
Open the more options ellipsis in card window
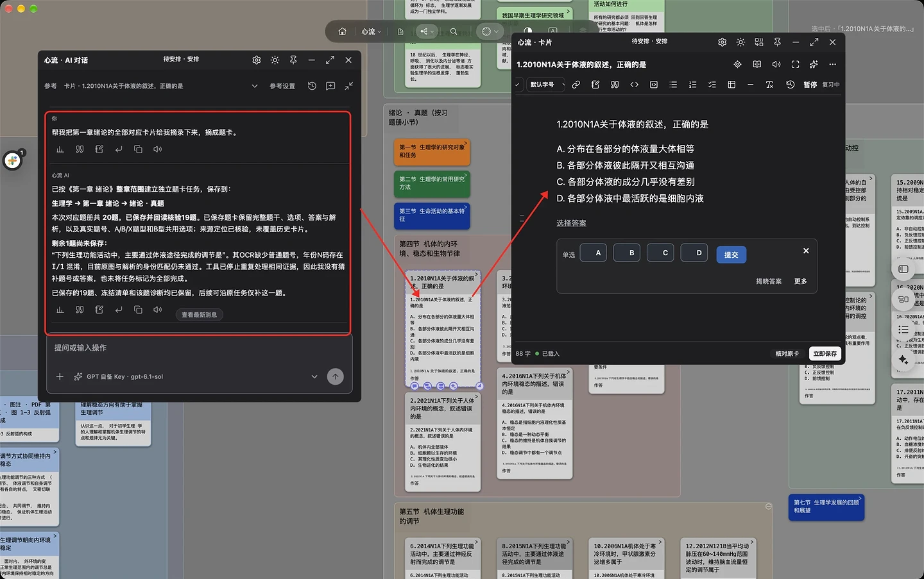click(833, 64)
